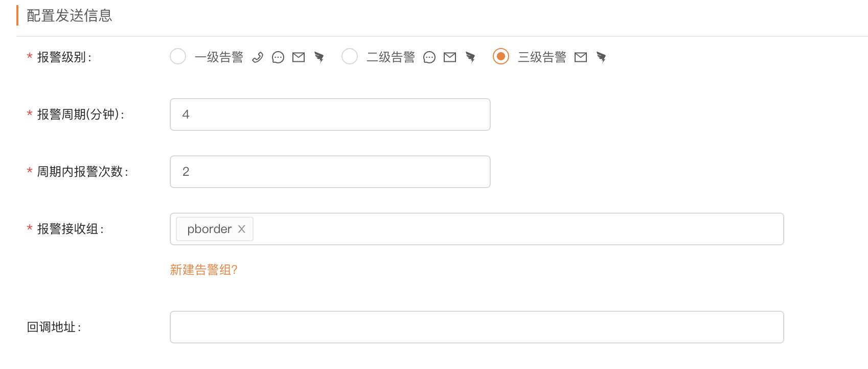Image resolution: width=868 pixels, height=369 pixels.
Task: Click the phone call icon beside 一级告警
Action: 258,57
